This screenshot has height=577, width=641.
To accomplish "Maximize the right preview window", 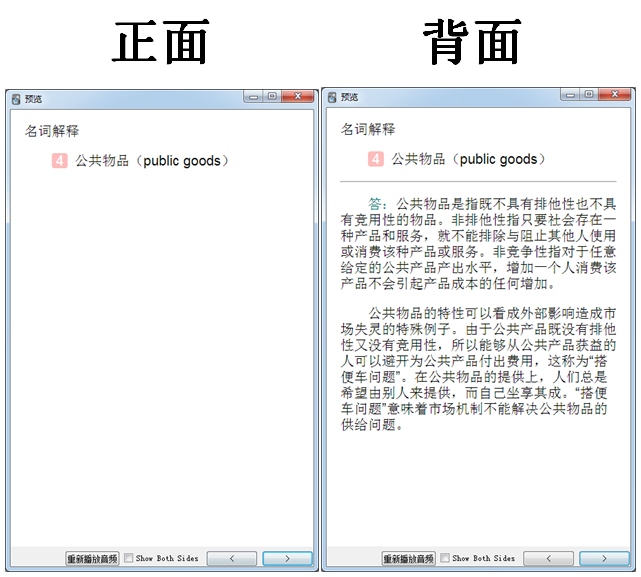I will point(589,94).
